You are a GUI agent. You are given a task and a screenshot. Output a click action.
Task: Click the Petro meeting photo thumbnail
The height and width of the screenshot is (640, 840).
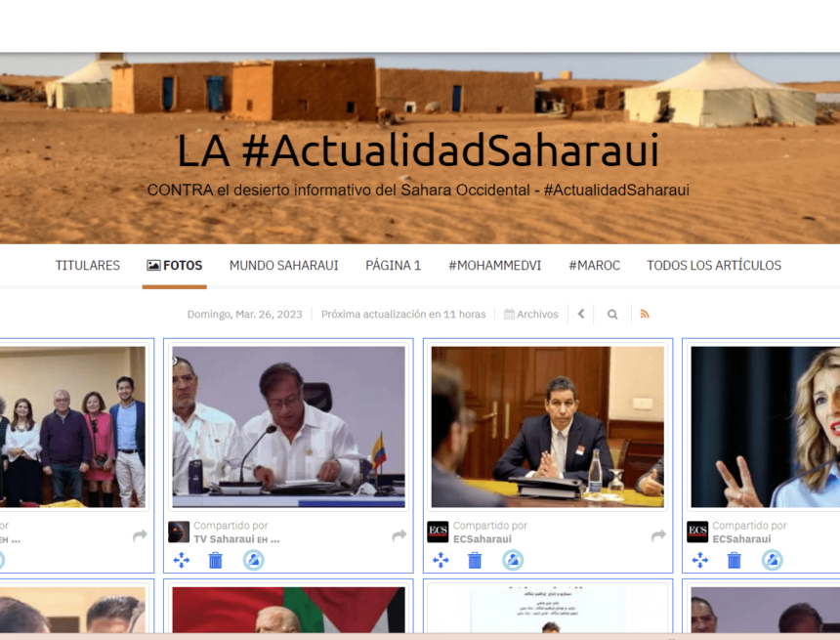tap(288, 427)
